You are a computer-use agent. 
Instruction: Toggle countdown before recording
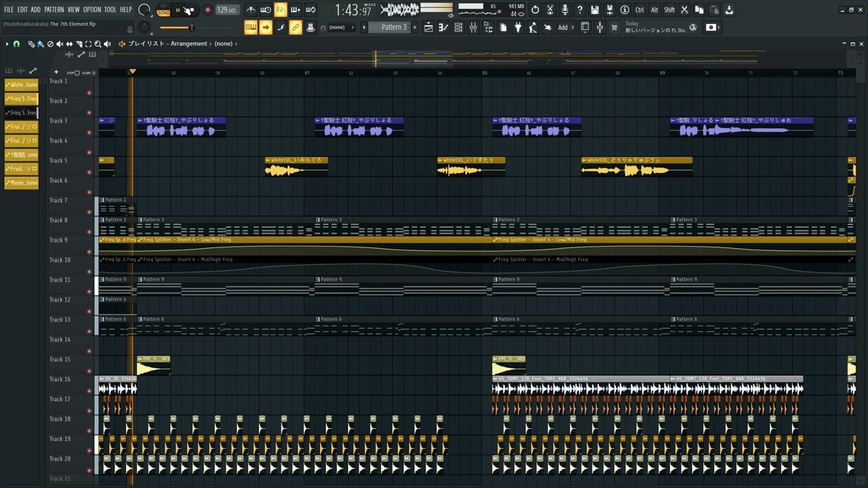[x=281, y=9]
